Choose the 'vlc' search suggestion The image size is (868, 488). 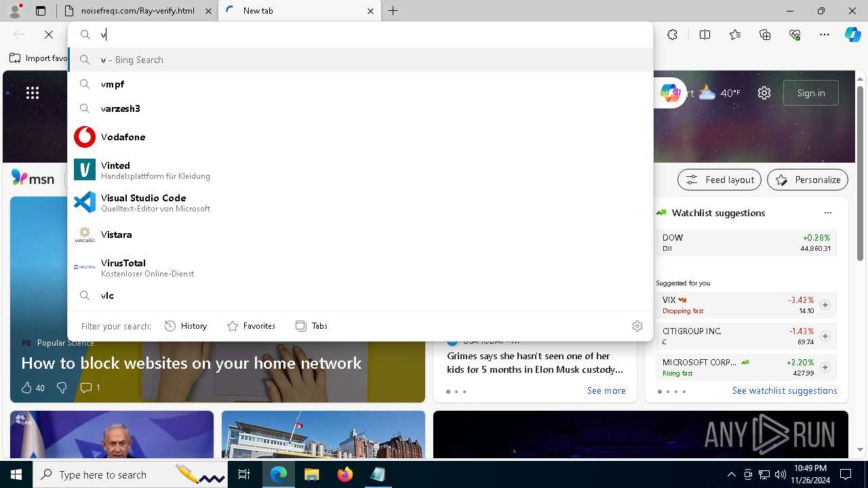(x=360, y=296)
